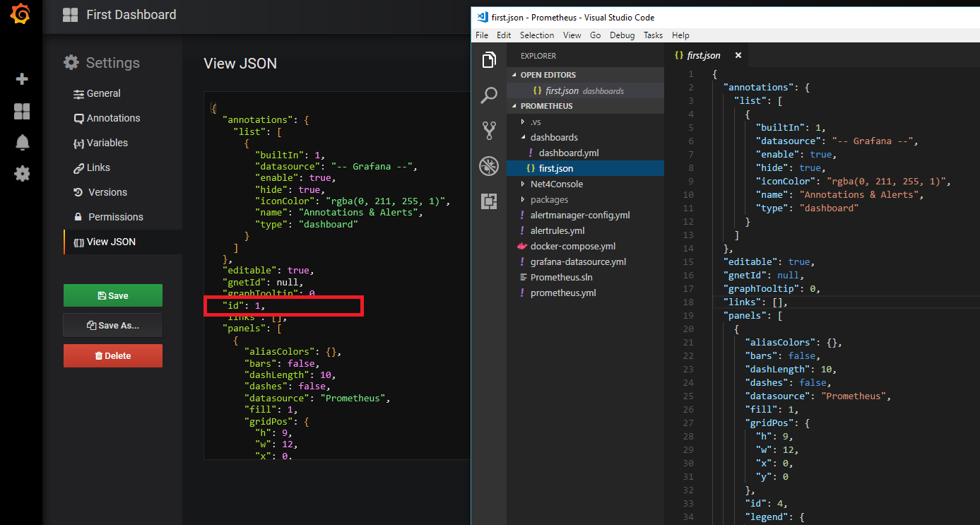Open alertrules.yml file
The image size is (980, 525).
pyautogui.click(x=585, y=230)
